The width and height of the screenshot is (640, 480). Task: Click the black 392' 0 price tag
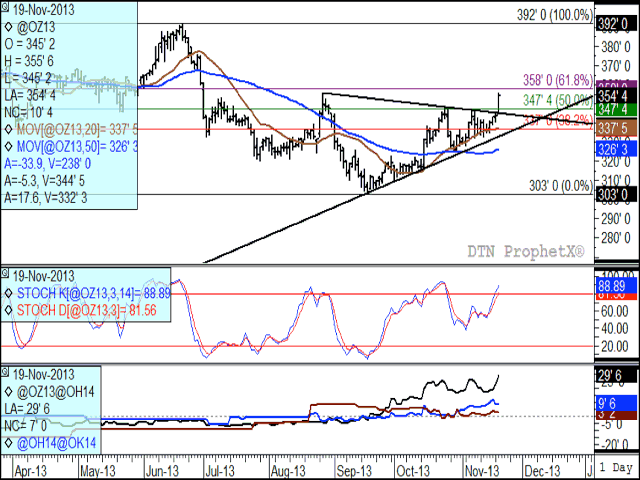[616, 24]
